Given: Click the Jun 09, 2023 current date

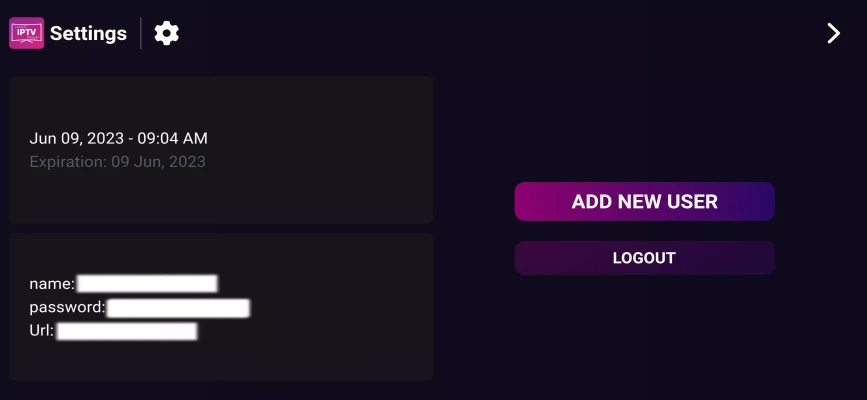Looking at the screenshot, I should coord(76,138).
